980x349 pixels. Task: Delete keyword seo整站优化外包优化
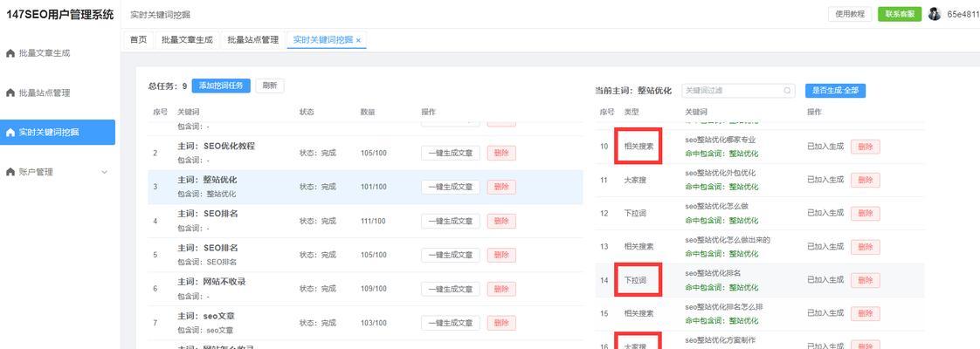(x=865, y=180)
